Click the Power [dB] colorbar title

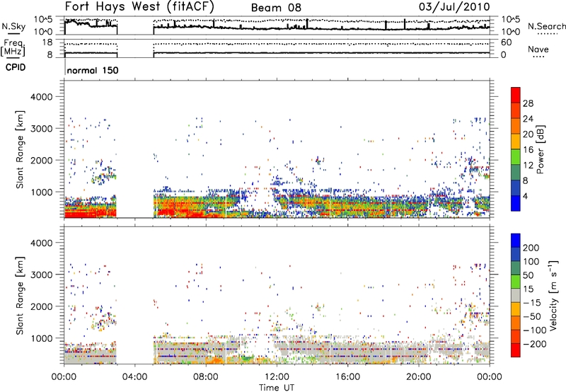point(541,149)
